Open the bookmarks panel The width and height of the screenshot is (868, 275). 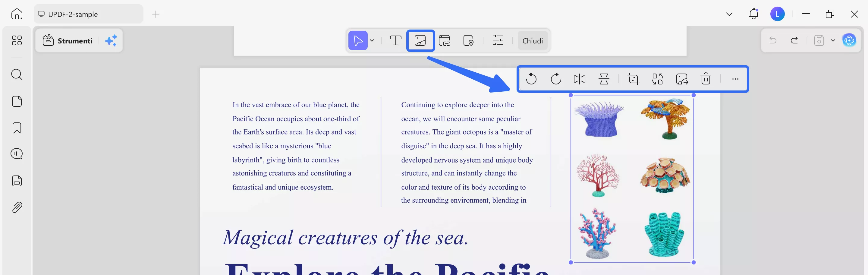pos(17,128)
